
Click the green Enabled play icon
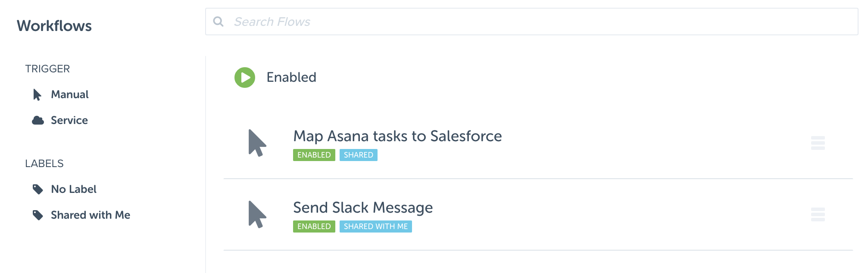pyautogui.click(x=245, y=78)
